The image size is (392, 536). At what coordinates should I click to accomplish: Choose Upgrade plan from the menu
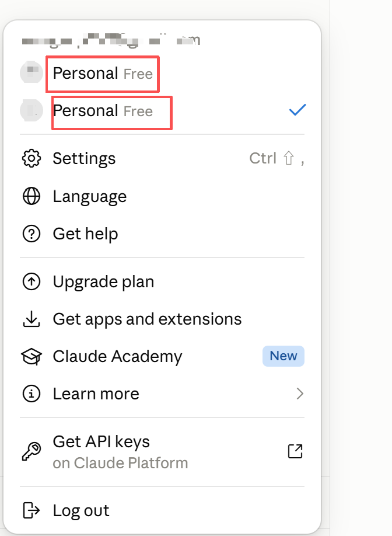[x=162, y=281]
